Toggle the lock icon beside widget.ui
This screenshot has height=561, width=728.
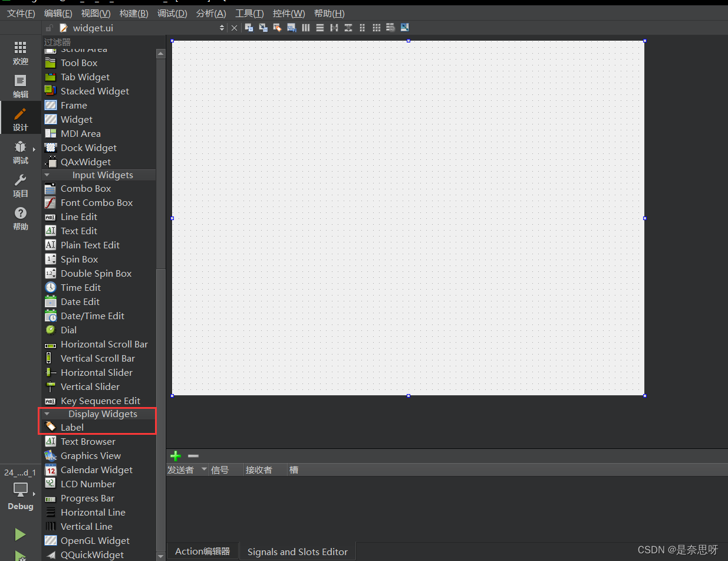pyautogui.click(x=50, y=28)
